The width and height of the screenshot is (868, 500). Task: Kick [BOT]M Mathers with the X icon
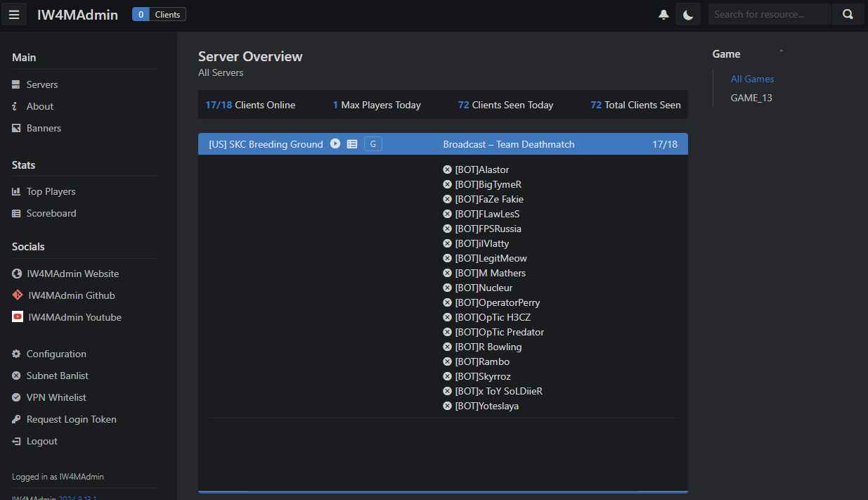tap(447, 273)
